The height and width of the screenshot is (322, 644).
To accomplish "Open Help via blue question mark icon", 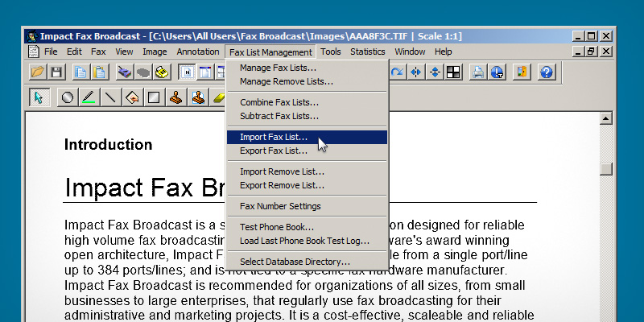I will tap(547, 72).
